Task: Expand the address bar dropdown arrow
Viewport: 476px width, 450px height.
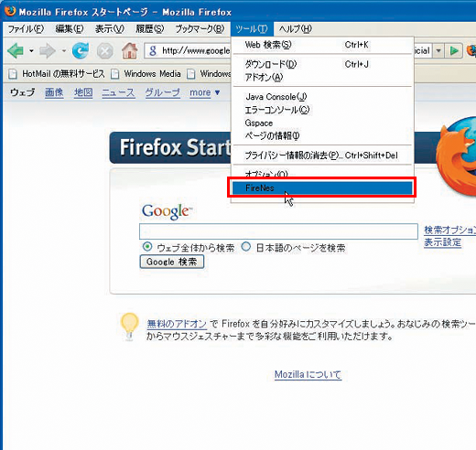Action: tap(438, 50)
